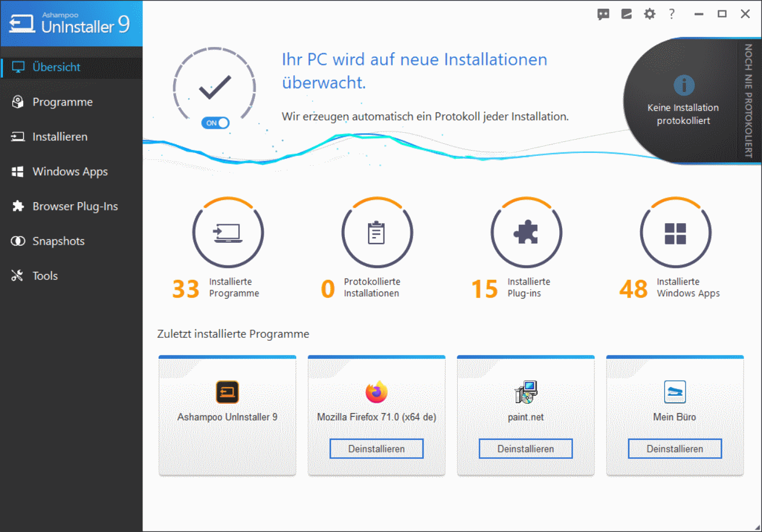Click the Übersicht monitor icon
Viewport: 762px width, 532px height.
click(x=18, y=67)
